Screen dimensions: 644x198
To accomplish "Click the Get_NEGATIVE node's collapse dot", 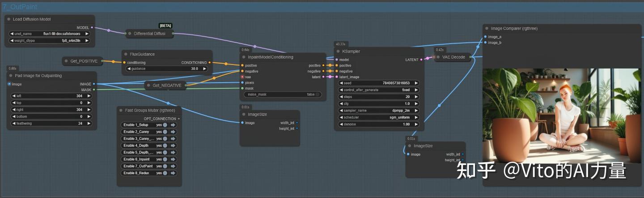I will (149, 85).
